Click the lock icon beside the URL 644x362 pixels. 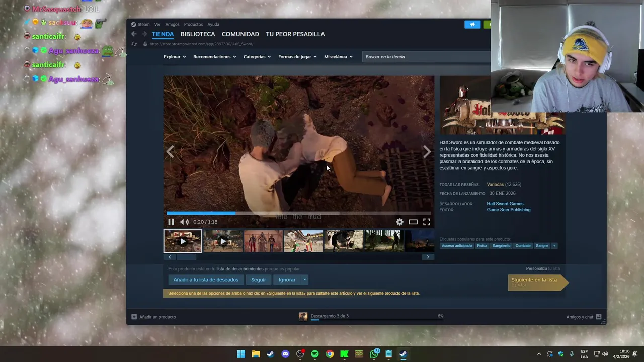coord(145,44)
